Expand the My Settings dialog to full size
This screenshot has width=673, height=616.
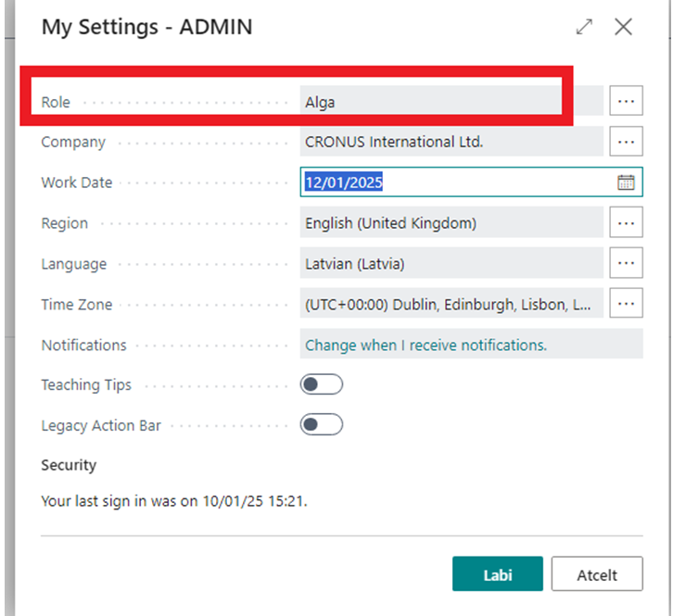point(584,27)
